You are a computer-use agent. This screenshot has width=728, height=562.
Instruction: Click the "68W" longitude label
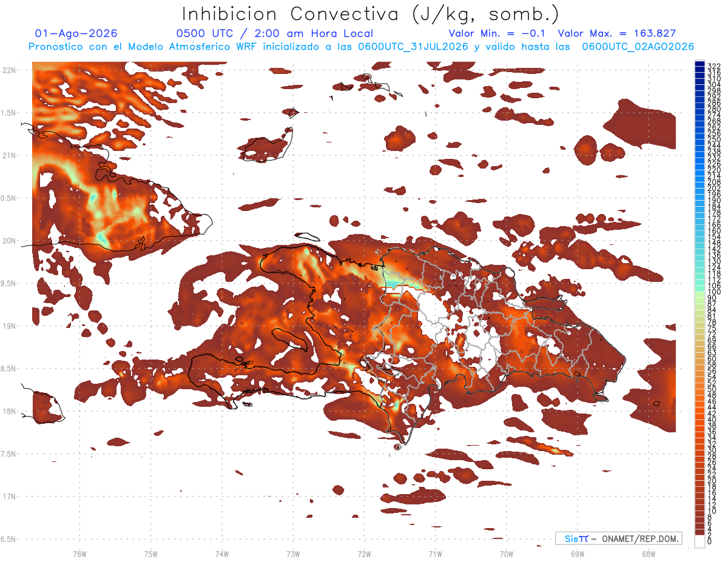[x=648, y=554]
